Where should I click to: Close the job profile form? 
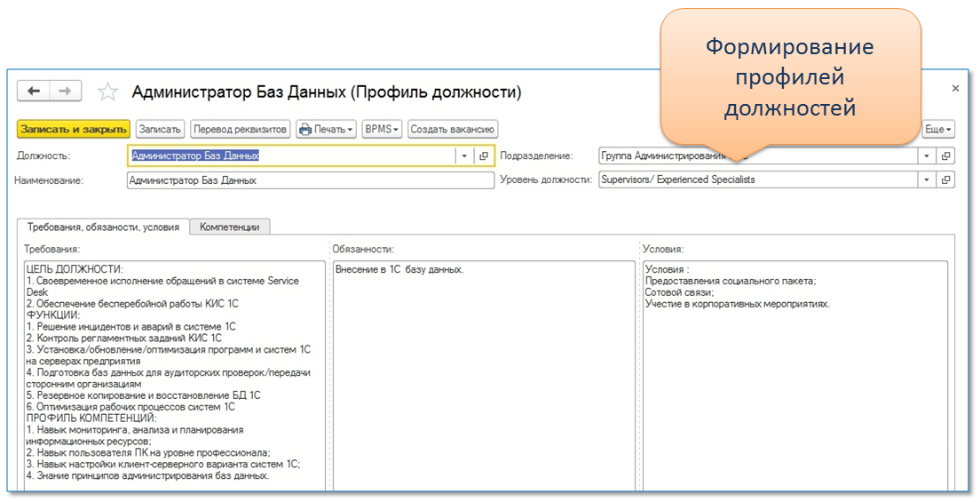click(x=955, y=89)
